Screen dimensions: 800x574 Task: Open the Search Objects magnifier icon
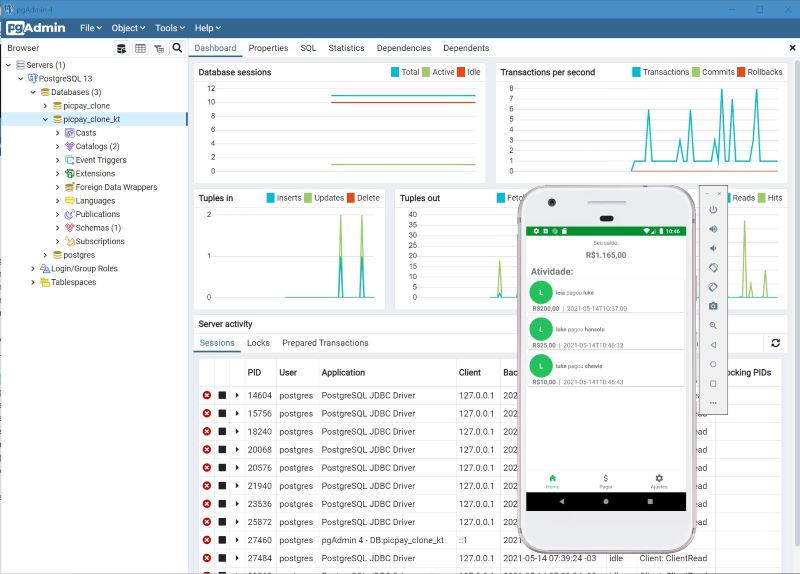(x=177, y=48)
